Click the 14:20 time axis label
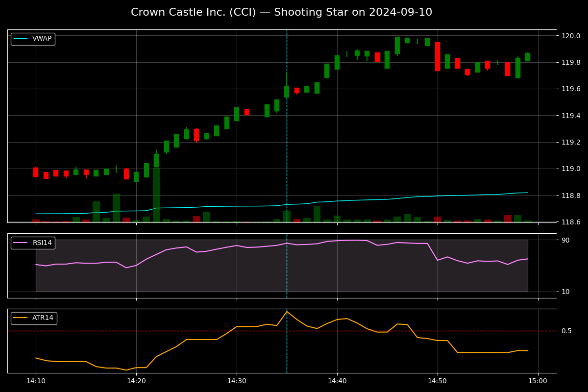 click(x=136, y=381)
